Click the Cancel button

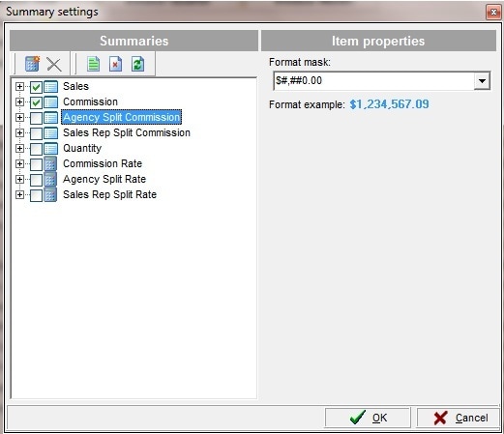click(459, 418)
